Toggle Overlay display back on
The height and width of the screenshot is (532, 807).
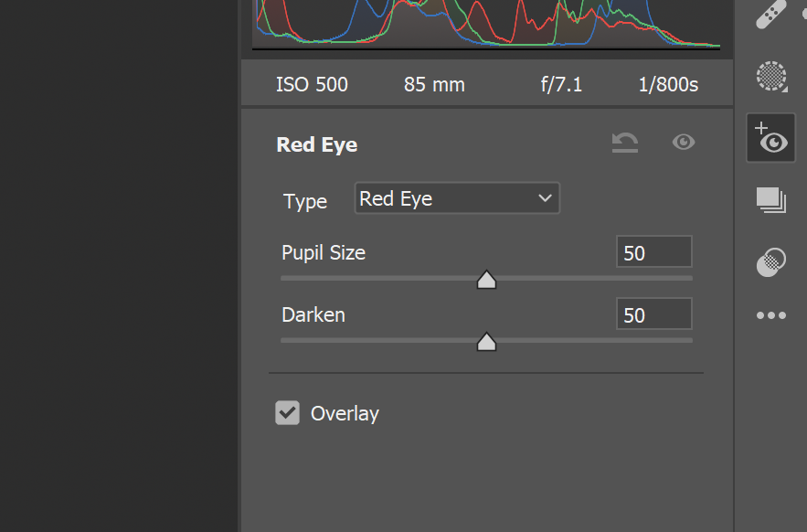point(287,412)
